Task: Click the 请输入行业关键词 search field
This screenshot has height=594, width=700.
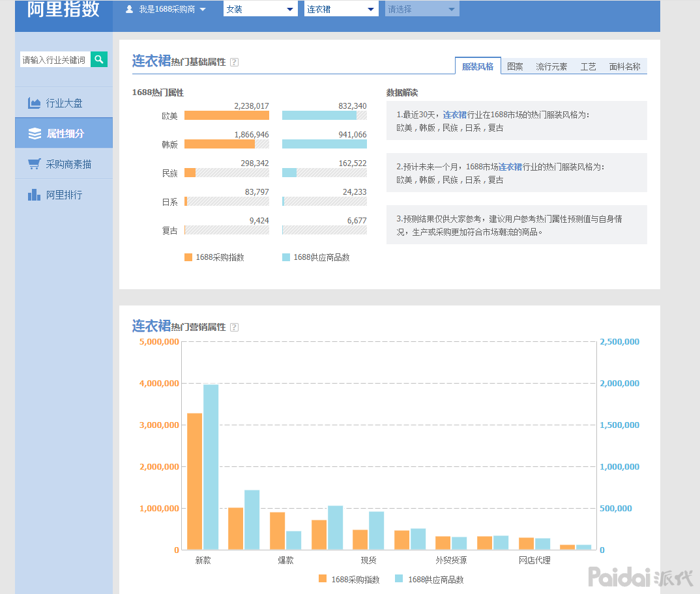Action: 55,59
